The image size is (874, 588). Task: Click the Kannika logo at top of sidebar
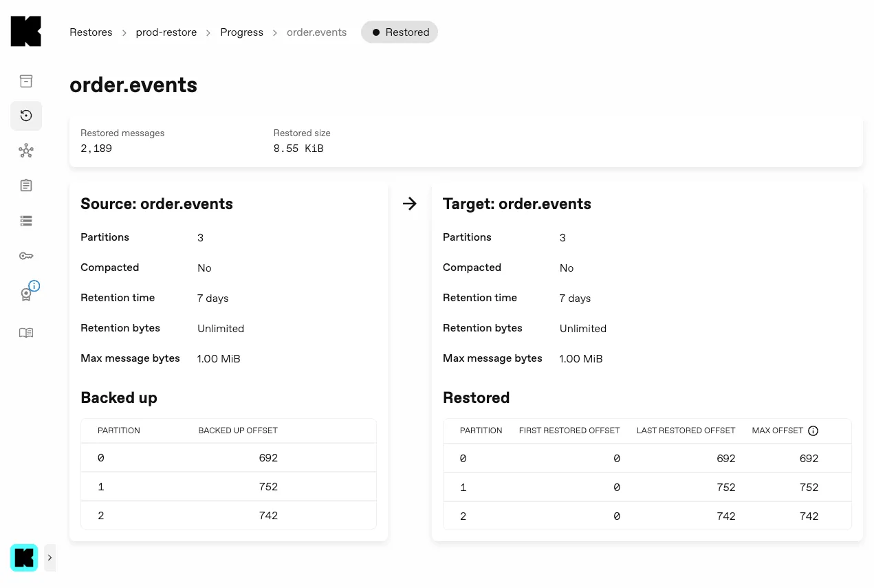26,32
